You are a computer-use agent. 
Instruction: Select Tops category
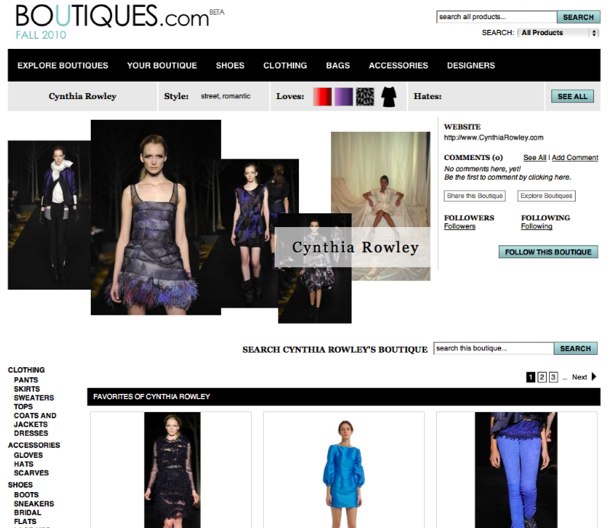23,406
